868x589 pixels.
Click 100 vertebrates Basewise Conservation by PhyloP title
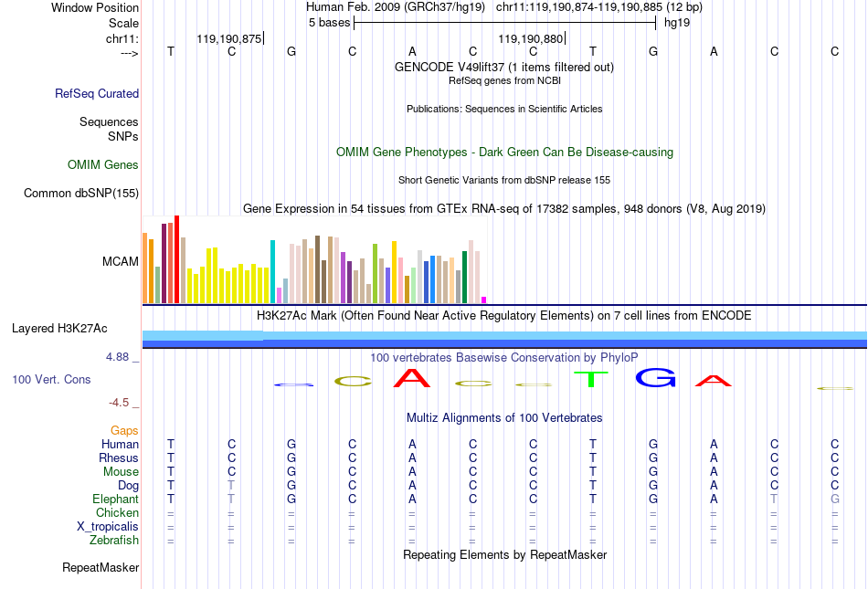504,358
